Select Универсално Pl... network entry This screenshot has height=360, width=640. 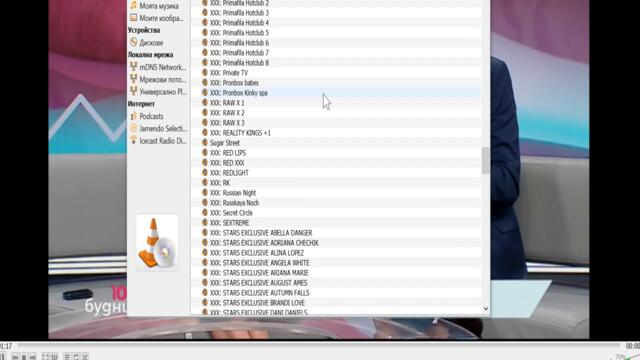[x=158, y=91]
